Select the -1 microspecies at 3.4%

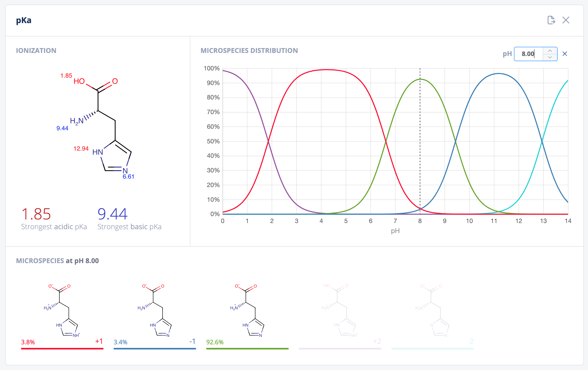coord(155,311)
